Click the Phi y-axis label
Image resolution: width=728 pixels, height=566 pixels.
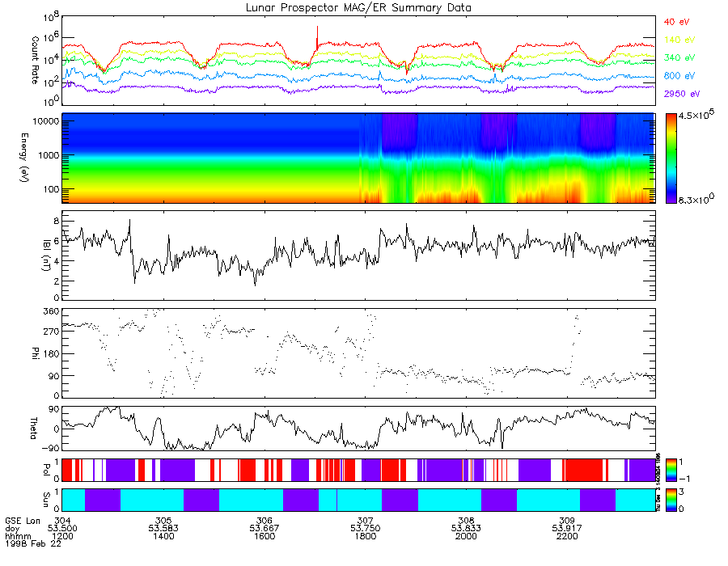(35, 353)
